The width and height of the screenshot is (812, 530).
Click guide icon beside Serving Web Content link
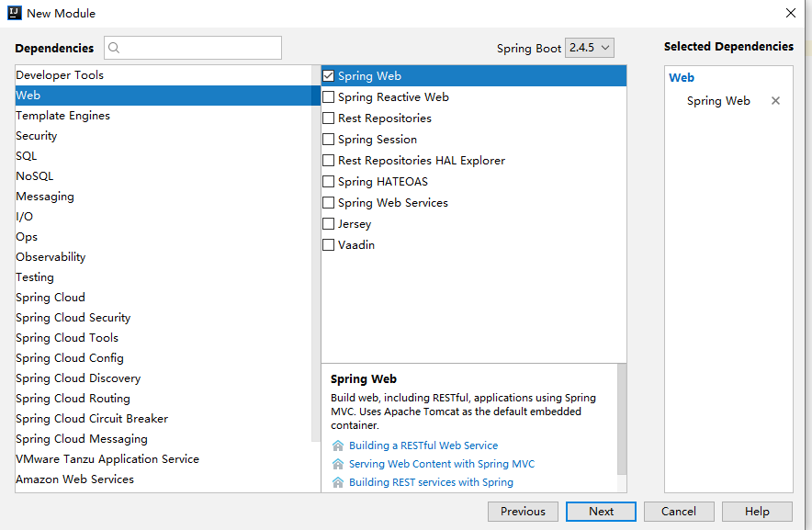click(x=338, y=464)
